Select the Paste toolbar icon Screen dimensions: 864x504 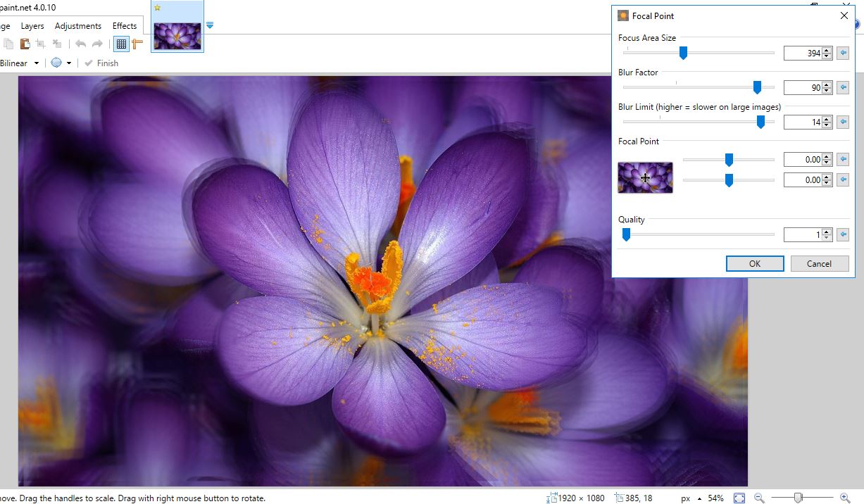25,43
